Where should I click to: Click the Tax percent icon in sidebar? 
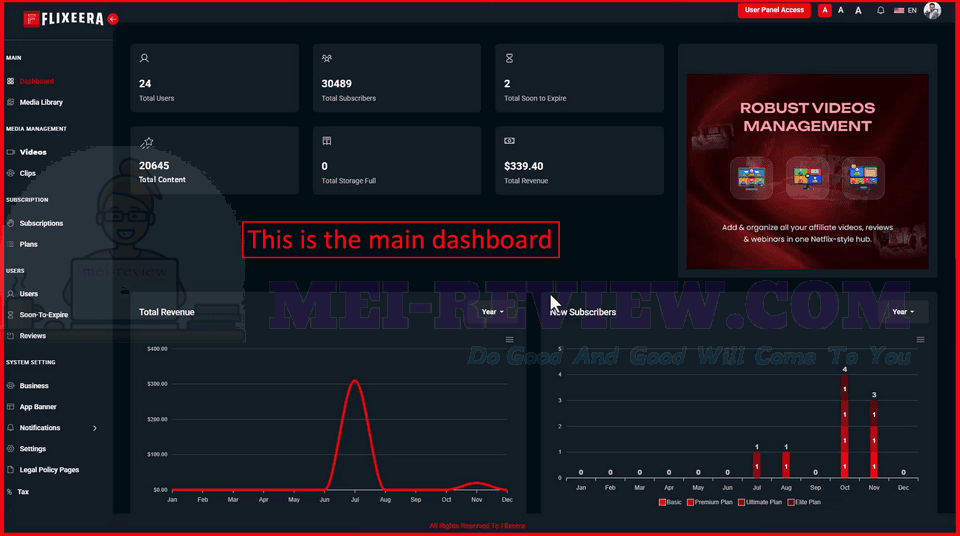click(x=9, y=492)
